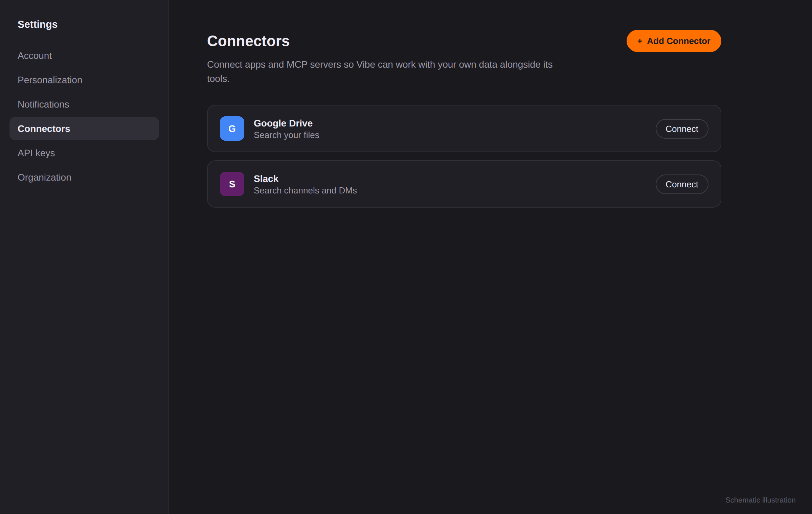812x514 pixels.
Task: Click the 'Connect apps and MCP servers' description
Action: 380,71
